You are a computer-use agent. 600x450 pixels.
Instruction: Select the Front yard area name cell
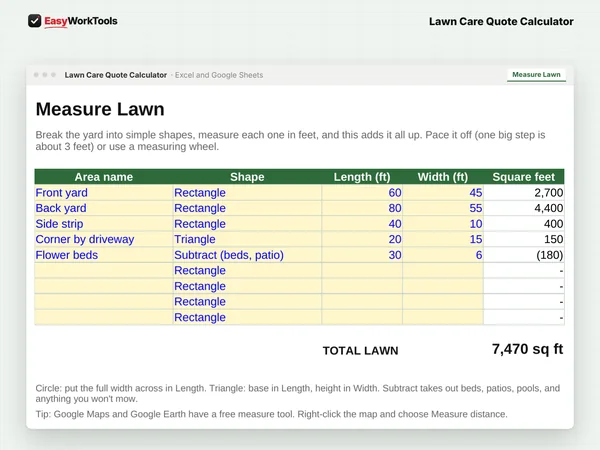coord(104,192)
